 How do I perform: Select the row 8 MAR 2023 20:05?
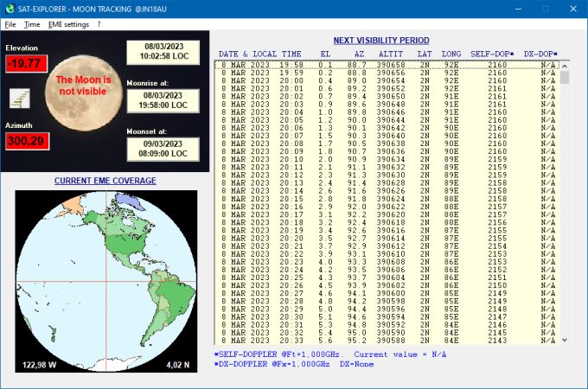(387, 120)
